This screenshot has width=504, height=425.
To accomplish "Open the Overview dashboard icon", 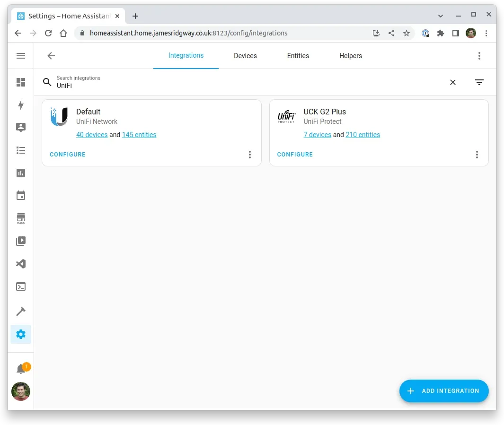I will click(x=20, y=82).
